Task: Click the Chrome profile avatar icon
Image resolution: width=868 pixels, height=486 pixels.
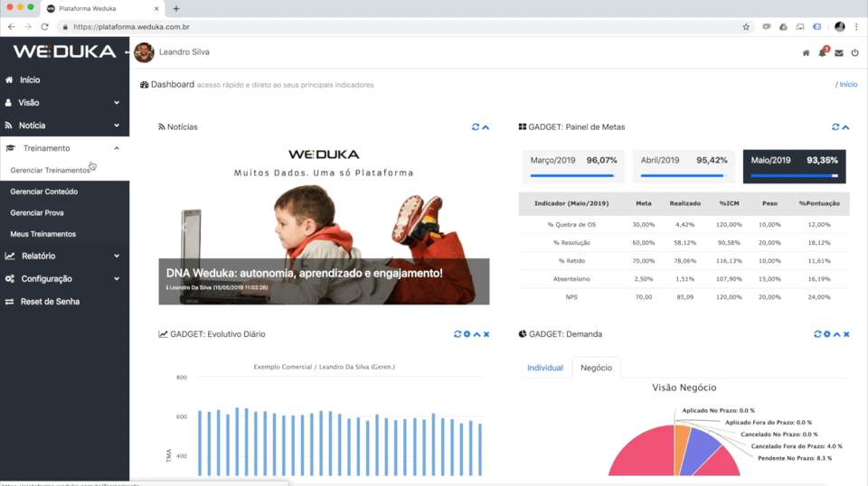Action: [x=840, y=26]
